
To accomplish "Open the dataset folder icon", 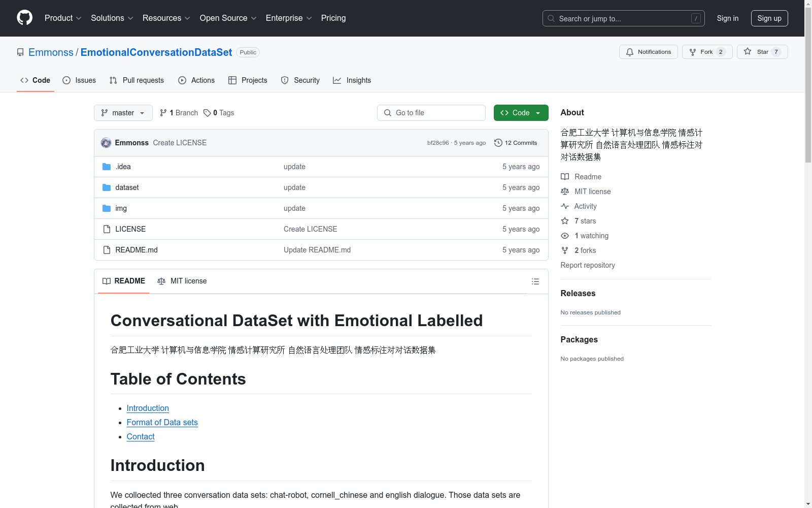I will click(x=107, y=187).
